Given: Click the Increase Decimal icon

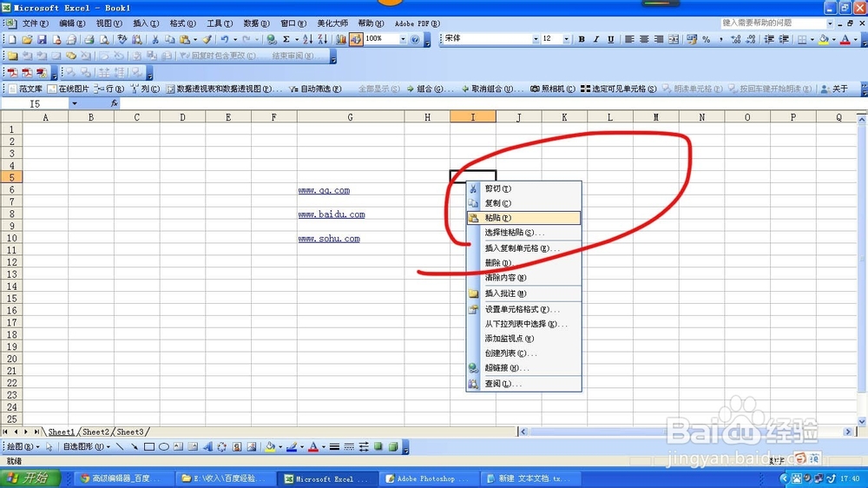Looking at the screenshot, I should (736, 39).
